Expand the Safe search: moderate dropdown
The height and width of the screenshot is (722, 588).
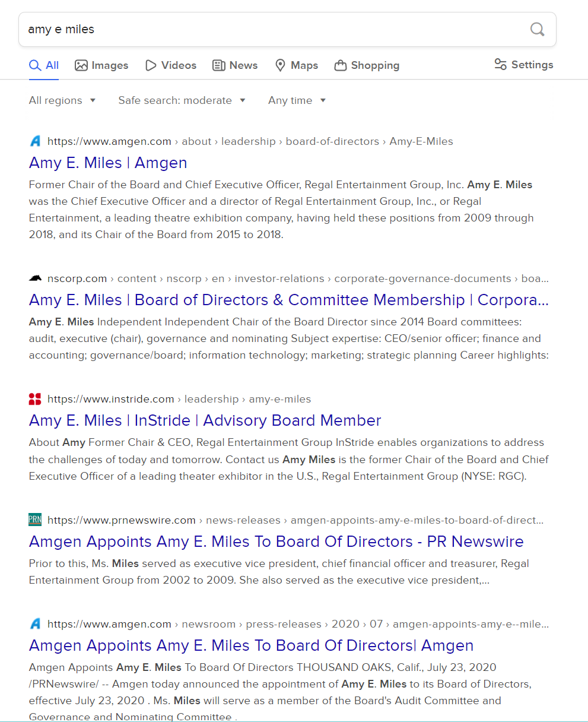pos(182,100)
